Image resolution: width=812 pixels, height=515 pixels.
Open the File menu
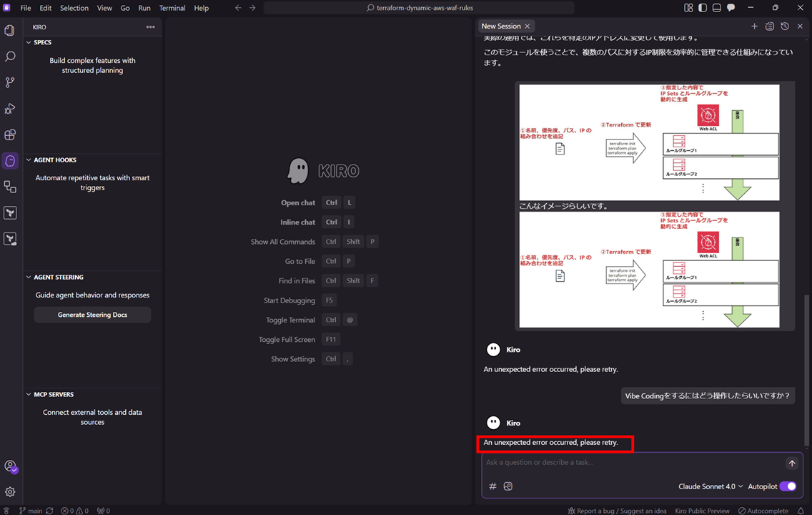pos(26,8)
